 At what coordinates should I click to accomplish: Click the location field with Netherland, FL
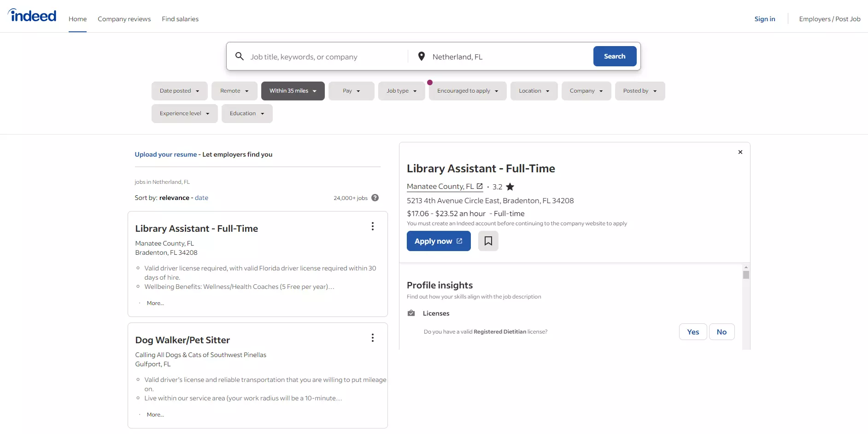[x=509, y=57]
